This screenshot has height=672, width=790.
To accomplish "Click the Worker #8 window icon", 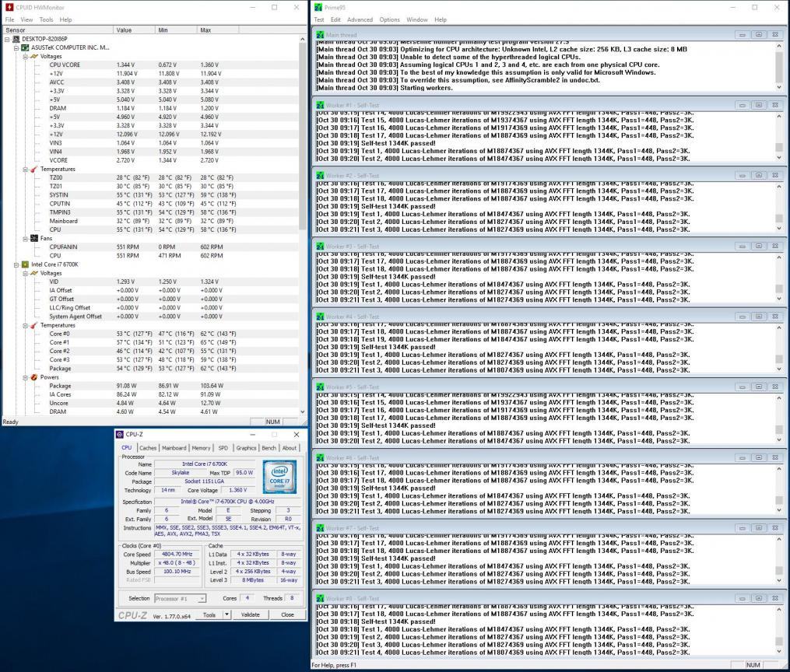I will [320, 599].
